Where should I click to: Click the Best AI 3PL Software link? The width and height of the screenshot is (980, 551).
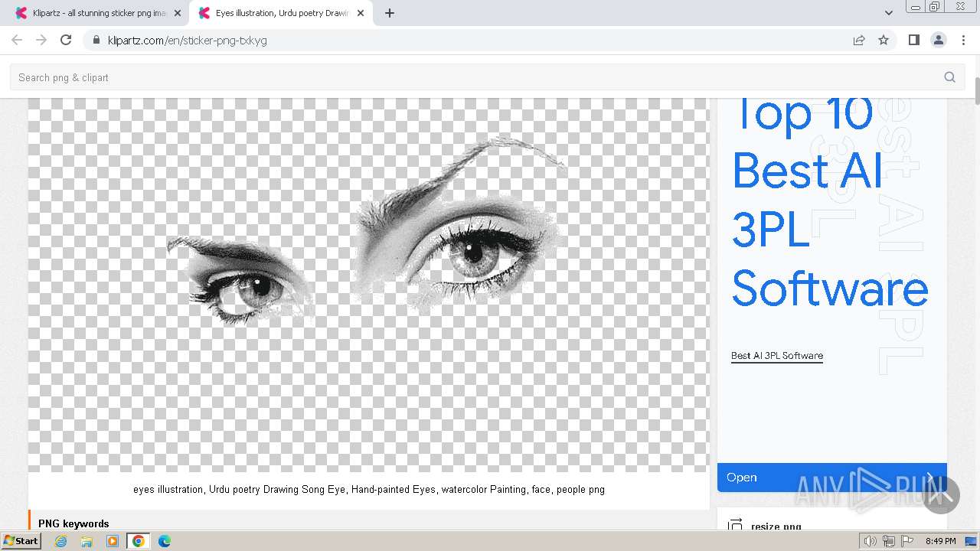tap(777, 356)
